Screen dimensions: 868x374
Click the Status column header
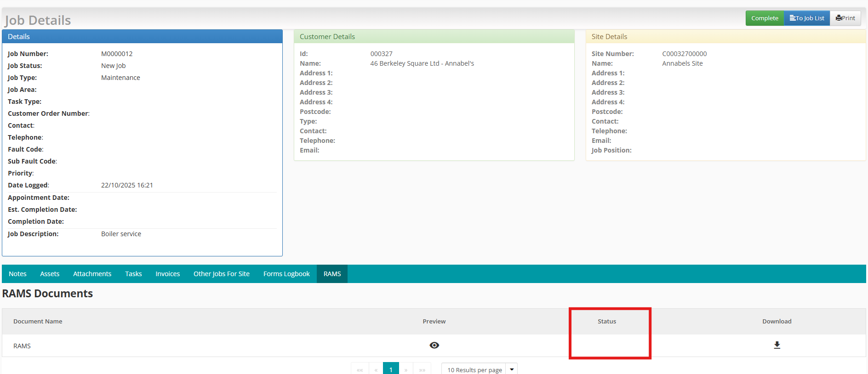coord(607,322)
